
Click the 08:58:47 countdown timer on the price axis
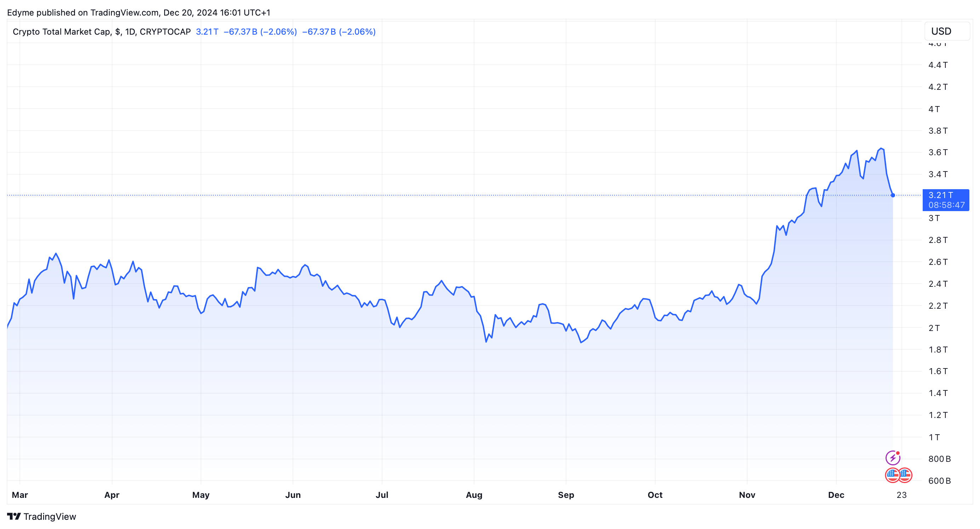(x=946, y=205)
